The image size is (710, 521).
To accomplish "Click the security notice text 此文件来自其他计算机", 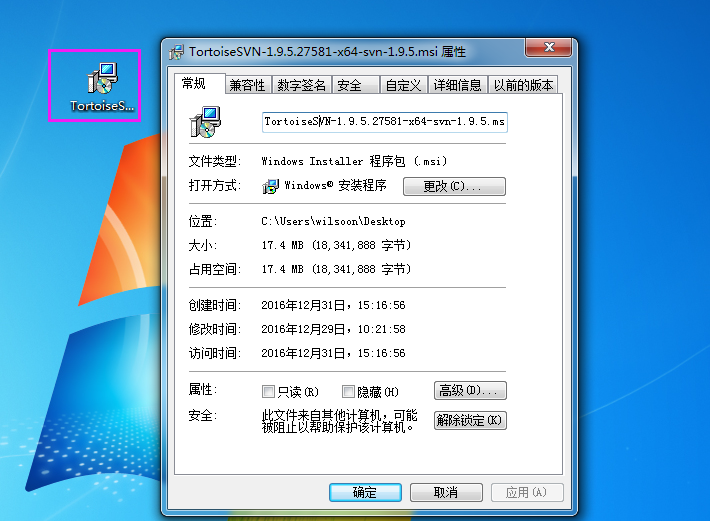I will pyautogui.click(x=340, y=421).
